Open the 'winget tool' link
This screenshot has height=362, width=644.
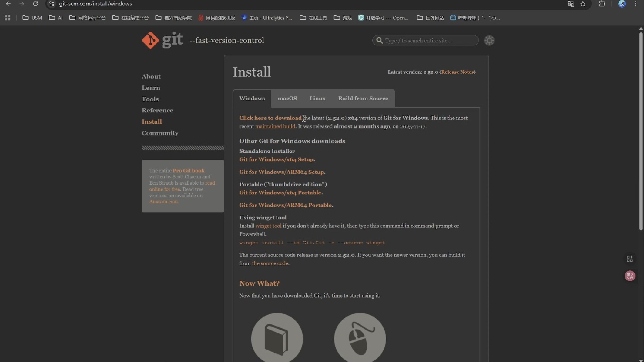tap(268, 226)
